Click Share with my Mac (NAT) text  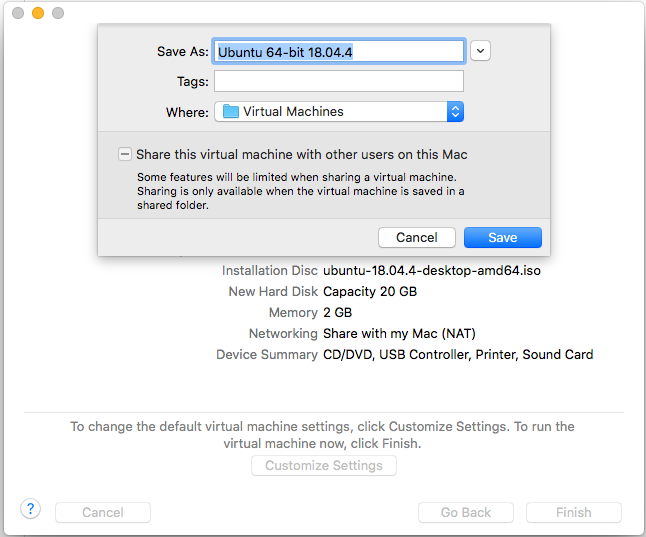[399, 333]
